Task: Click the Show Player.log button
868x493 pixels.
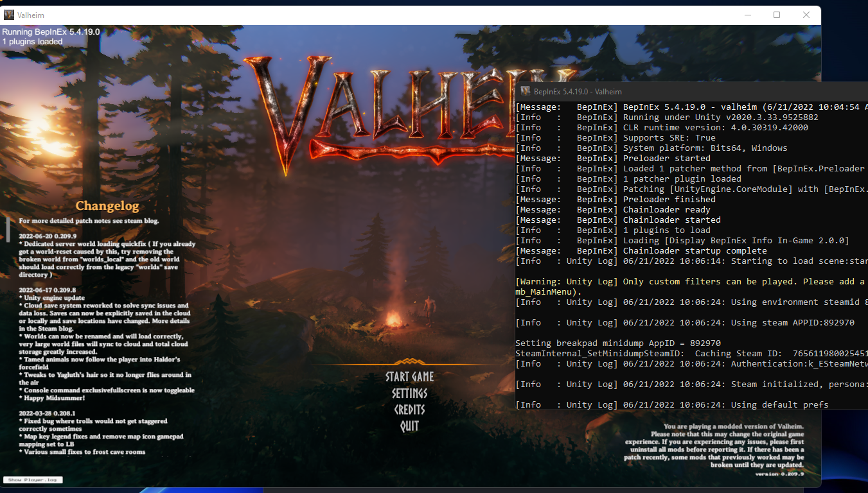Action: (33, 480)
